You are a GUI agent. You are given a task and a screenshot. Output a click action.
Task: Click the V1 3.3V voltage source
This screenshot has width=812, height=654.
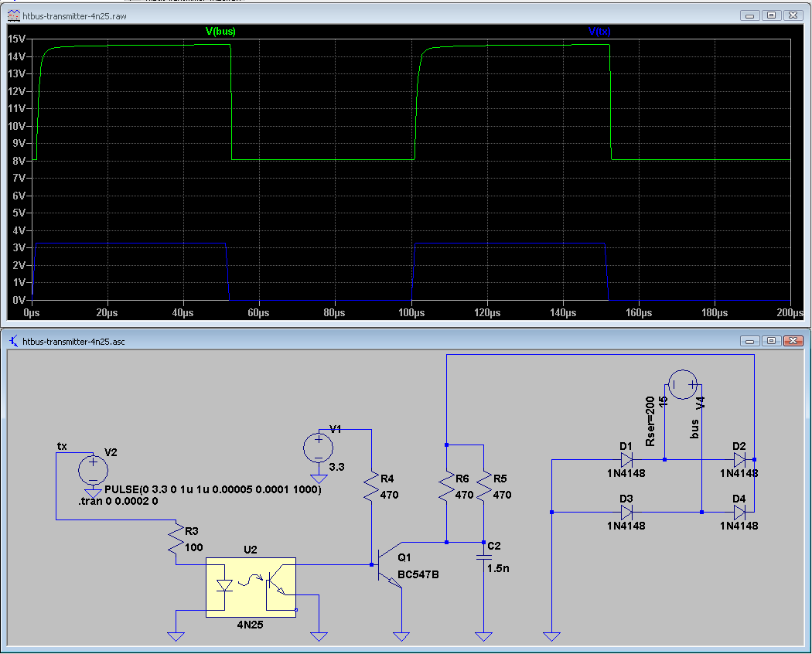318,446
